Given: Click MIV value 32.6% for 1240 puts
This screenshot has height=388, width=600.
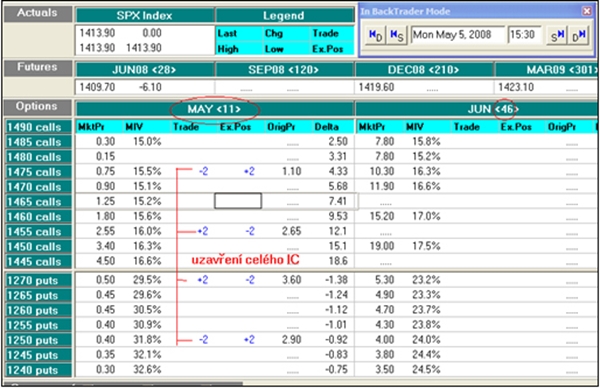Looking at the screenshot, I should [x=147, y=370].
